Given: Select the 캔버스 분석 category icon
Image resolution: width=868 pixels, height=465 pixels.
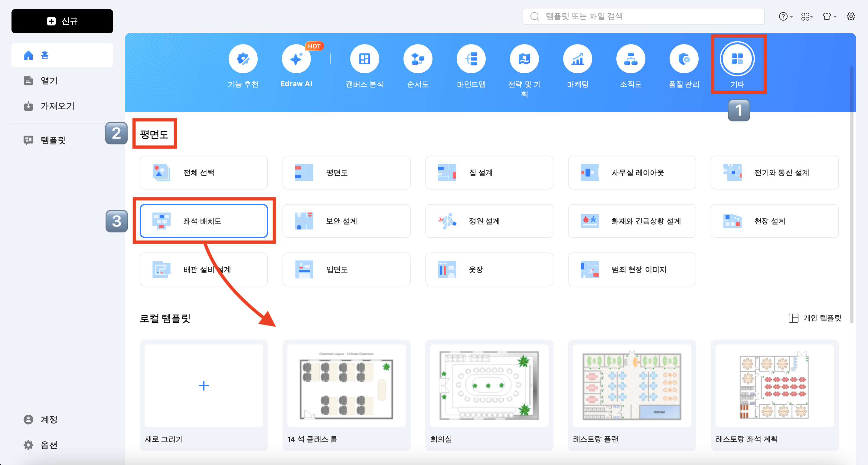Looking at the screenshot, I should click(364, 59).
